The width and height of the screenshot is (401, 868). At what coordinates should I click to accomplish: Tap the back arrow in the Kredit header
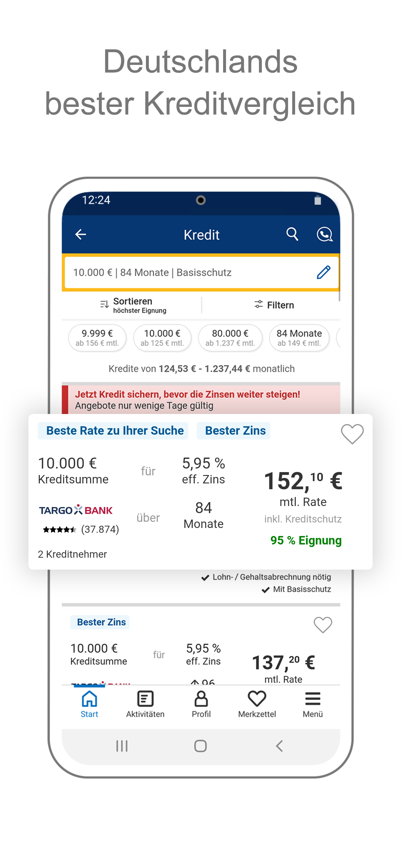coord(80,234)
